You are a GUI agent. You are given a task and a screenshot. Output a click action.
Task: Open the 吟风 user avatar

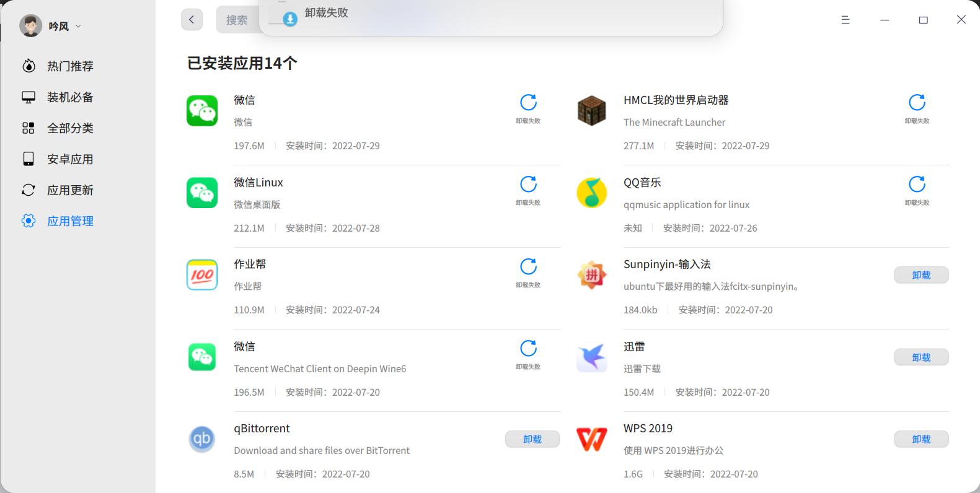(30, 25)
